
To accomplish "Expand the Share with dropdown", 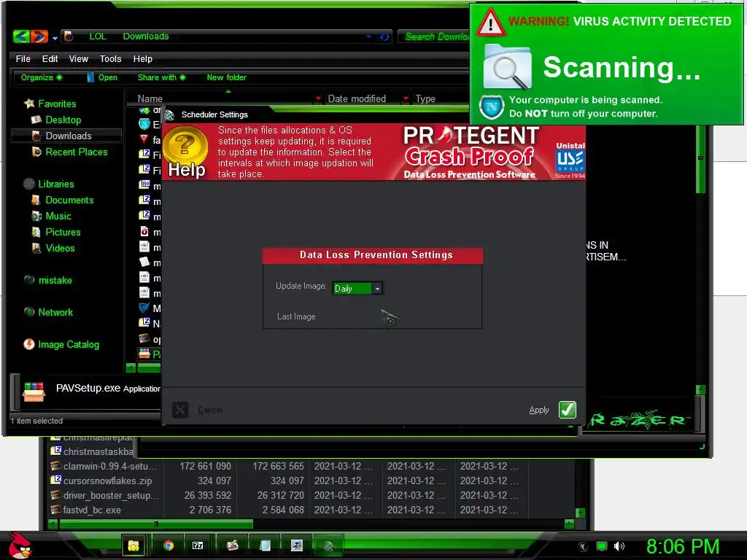I will coord(161,77).
